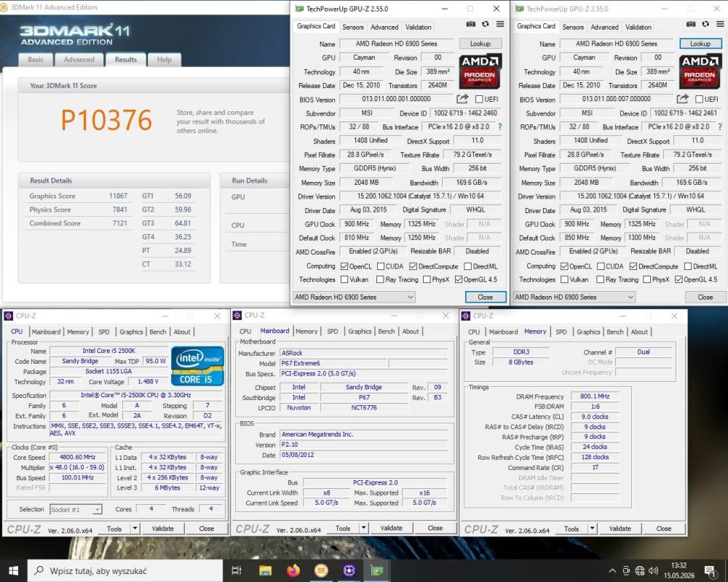
Task: Expand the Tools dropdown arrow in the CPU-Z CPU window
Action: [x=135, y=528]
